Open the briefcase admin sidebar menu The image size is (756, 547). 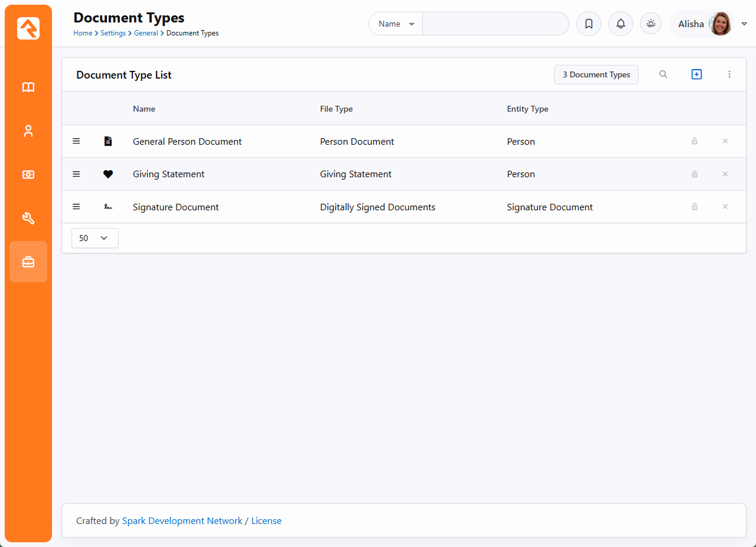(28, 262)
